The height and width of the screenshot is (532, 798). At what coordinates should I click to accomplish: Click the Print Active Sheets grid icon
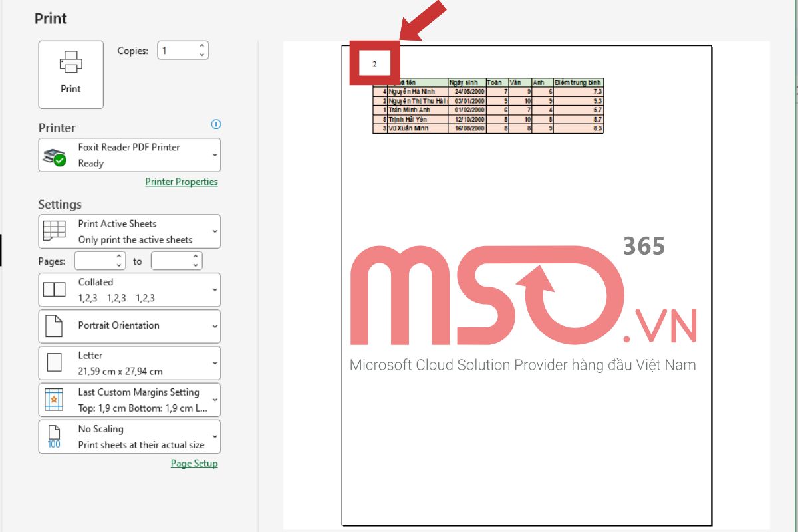[x=54, y=230]
